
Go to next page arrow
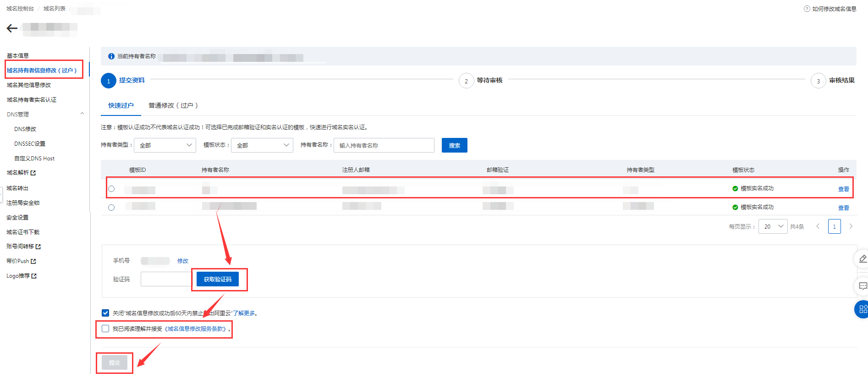click(851, 226)
